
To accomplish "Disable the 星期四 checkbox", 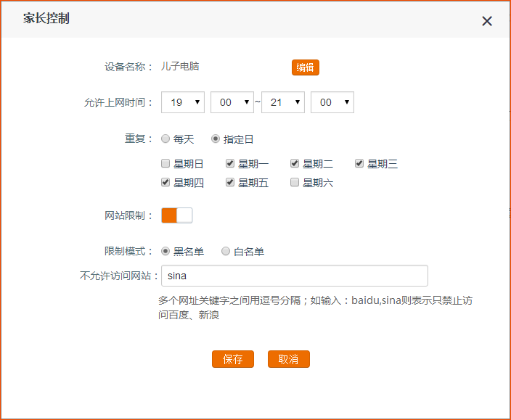I will click(166, 183).
